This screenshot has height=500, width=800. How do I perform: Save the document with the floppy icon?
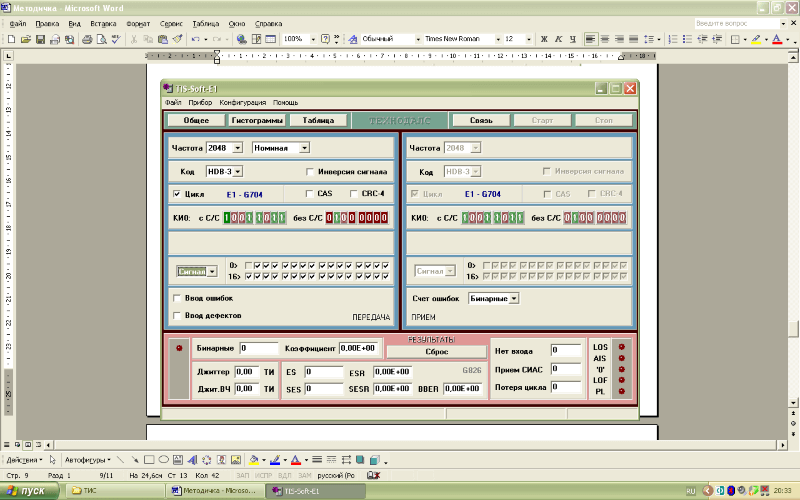tap(40, 39)
